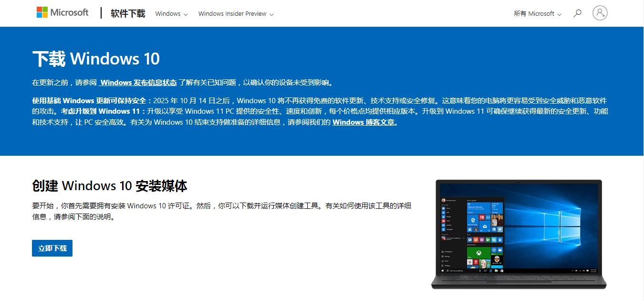This screenshot has width=644, height=301.
Task: Click the 下载 Windows 10 heading
Action: tap(96, 59)
